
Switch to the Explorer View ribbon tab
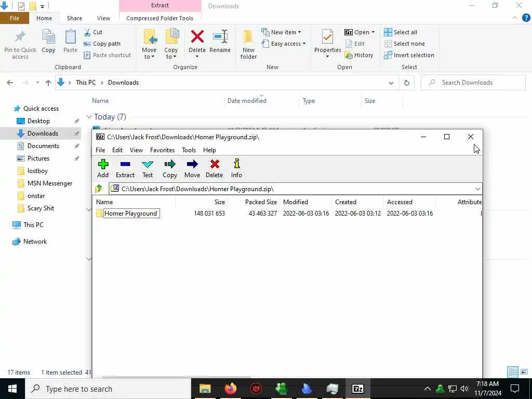(x=103, y=18)
